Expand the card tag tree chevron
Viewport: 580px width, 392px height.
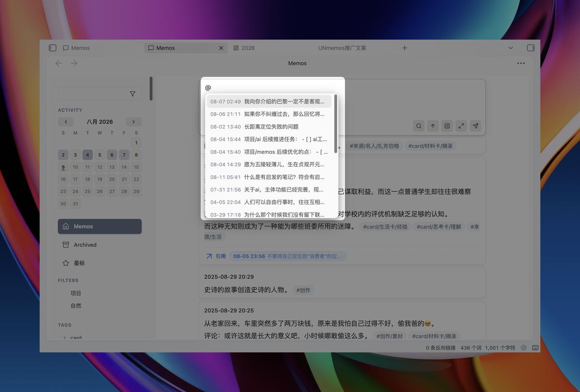point(64,338)
